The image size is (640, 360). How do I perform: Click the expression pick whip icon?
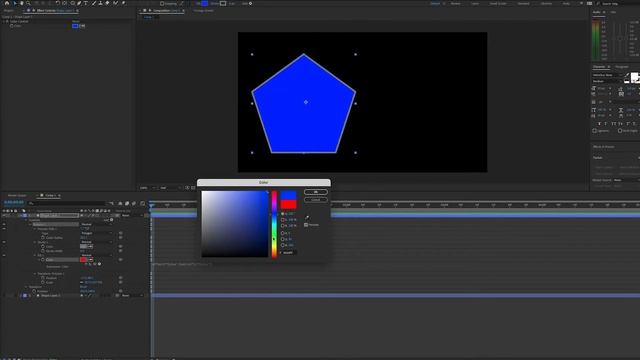[x=94, y=264]
